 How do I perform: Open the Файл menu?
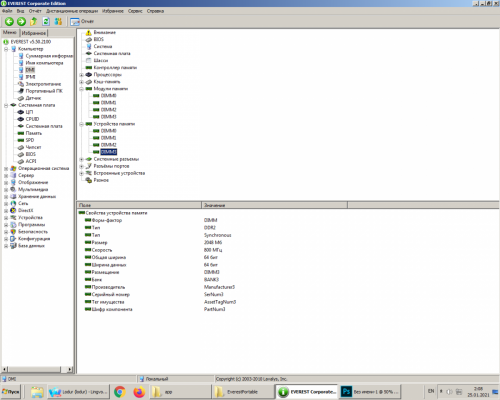[7, 11]
